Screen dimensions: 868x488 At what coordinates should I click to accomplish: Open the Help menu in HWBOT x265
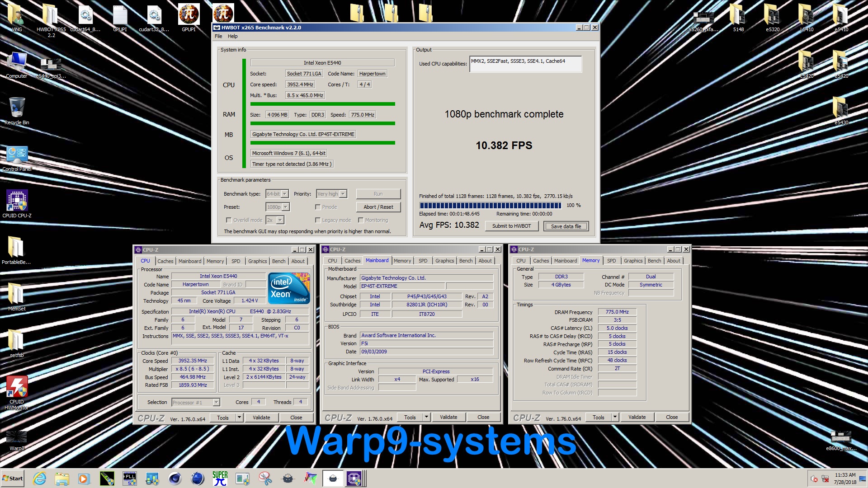click(232, 36)
